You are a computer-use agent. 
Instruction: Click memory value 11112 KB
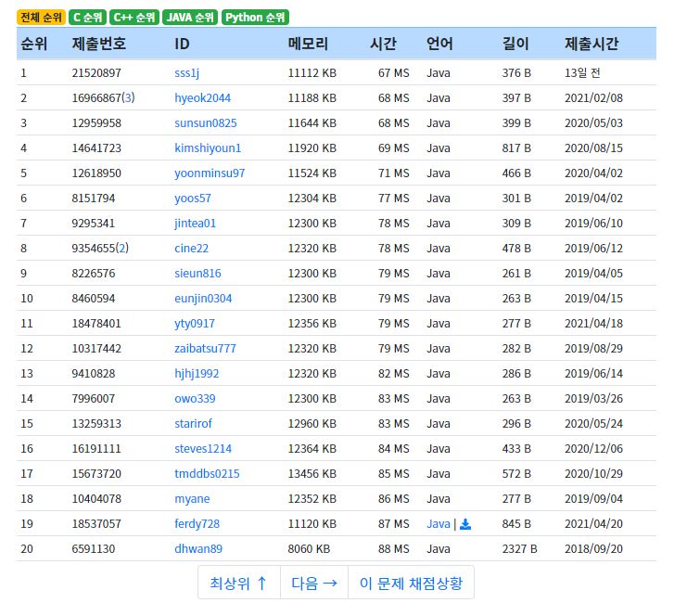(x=312, y=72)
